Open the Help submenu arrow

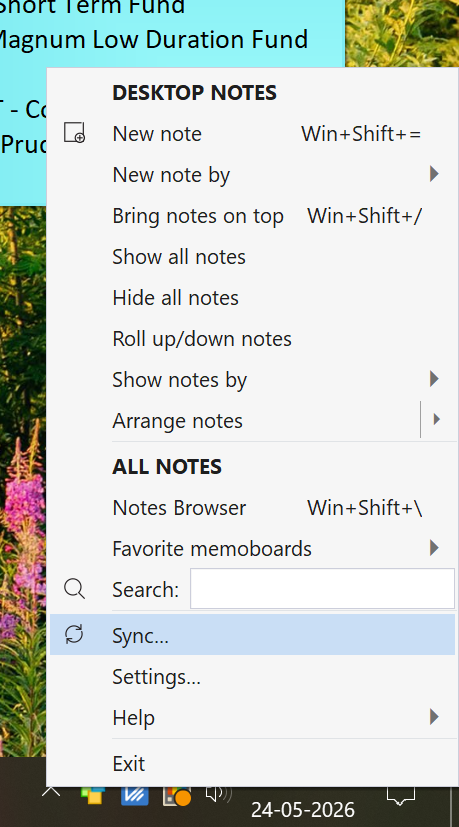click(x=434, y=717)
